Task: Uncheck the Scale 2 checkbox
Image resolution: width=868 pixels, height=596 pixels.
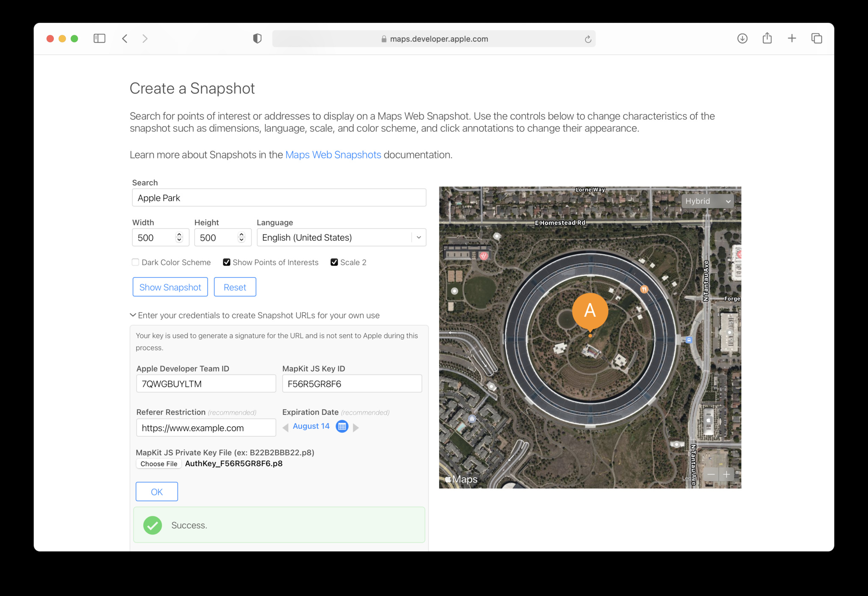Action: coord(334,262)
